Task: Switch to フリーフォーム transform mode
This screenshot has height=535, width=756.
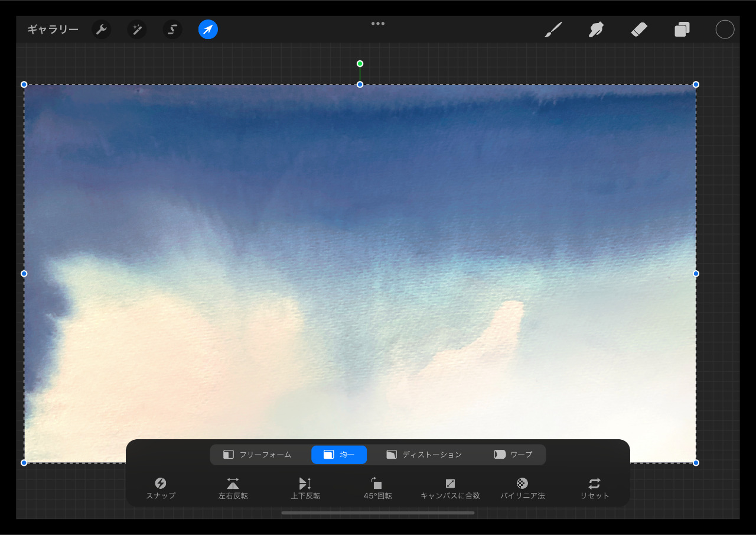Action: 258,455
